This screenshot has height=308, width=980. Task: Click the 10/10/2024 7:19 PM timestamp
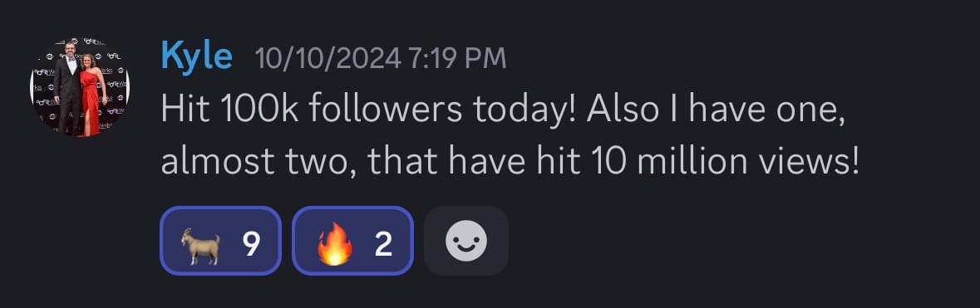[x=380, y=59]
